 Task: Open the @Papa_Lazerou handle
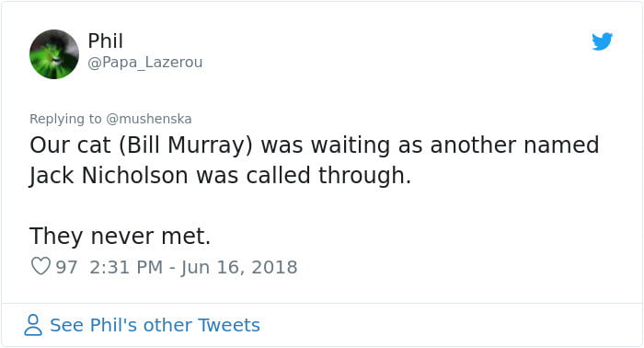(x=145, y=63)
